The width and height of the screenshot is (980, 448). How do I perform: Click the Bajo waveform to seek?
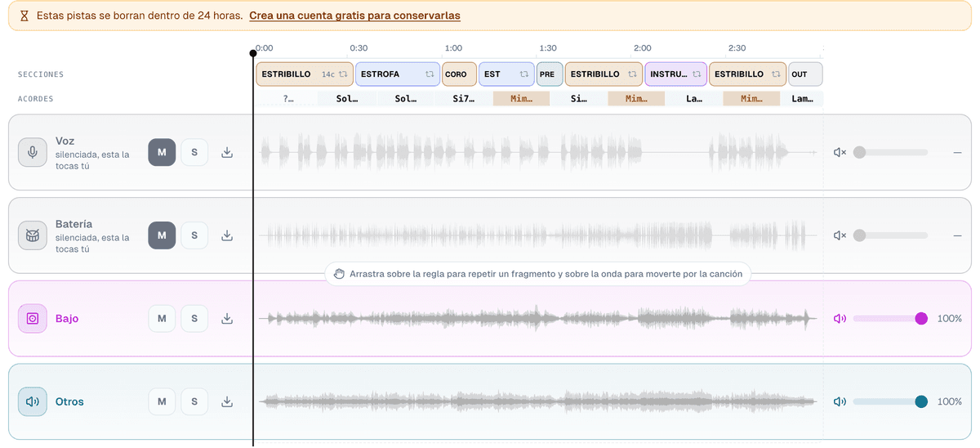[x=539, y=319]
